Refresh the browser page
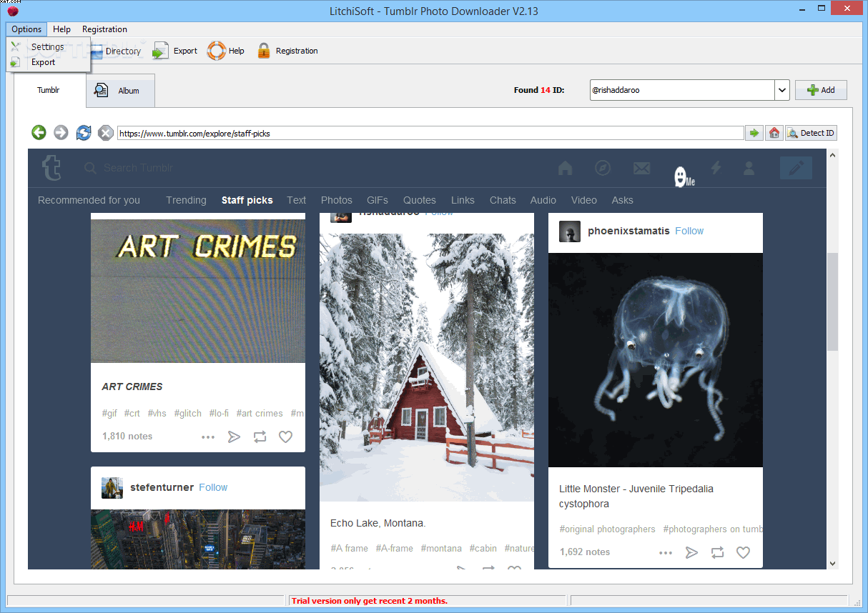The image size is (868, 613). click(x=84, y=132)
